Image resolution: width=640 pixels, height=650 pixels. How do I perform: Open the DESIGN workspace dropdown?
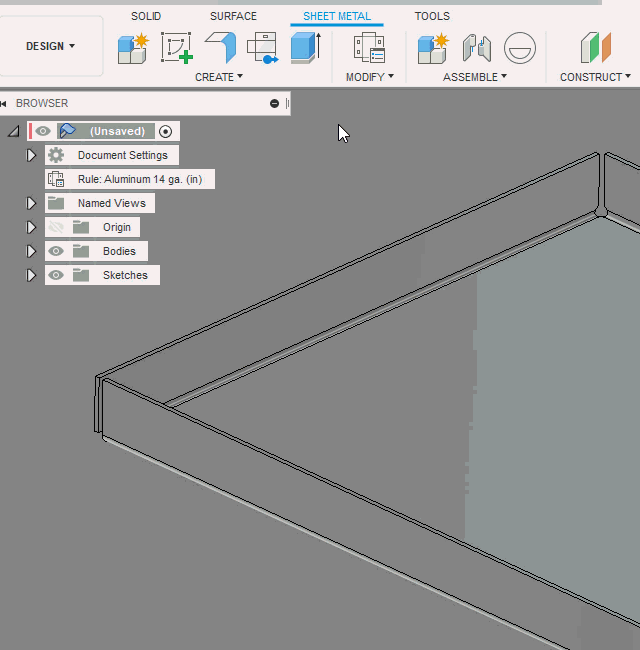(51, 46)
